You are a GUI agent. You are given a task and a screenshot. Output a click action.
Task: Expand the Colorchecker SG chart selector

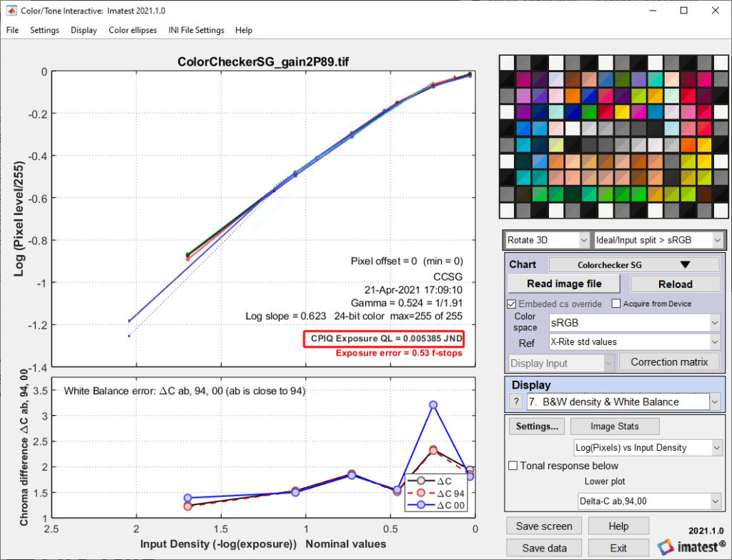pos(634,264)
